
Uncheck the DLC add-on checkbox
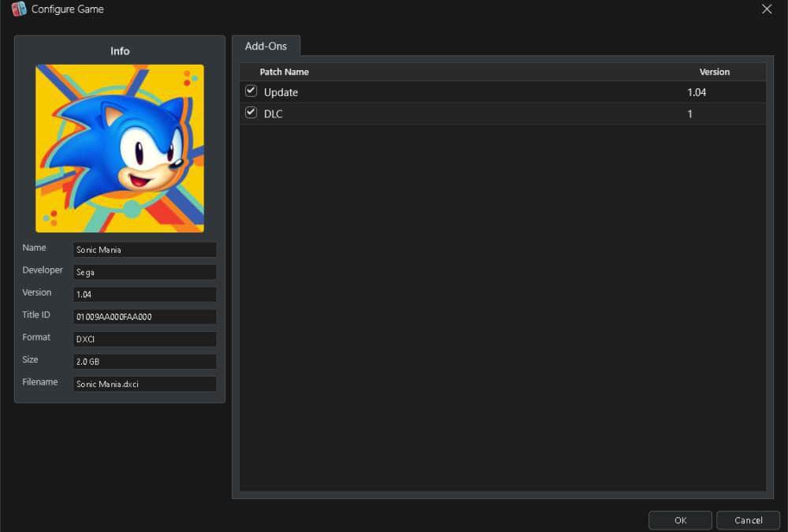251,113
